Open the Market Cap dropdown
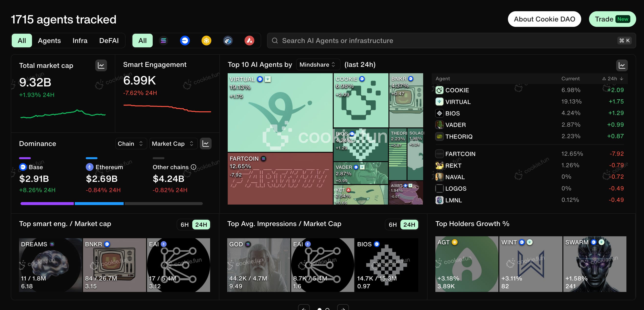Viewport: 644px width, 310px height. 173,144
